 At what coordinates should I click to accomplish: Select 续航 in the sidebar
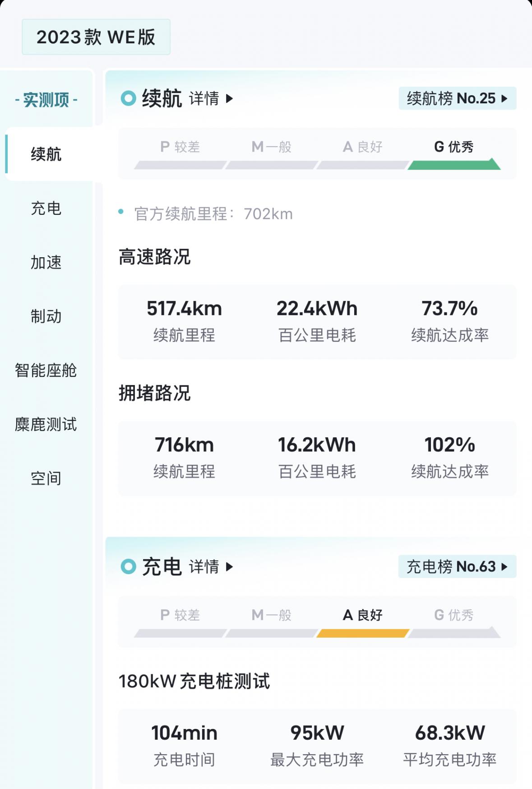pos(46,154)
